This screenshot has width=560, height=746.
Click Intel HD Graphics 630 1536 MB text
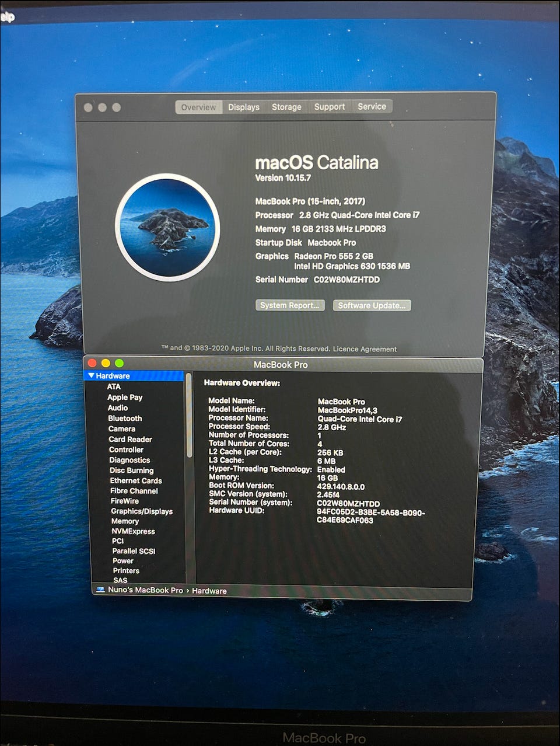coord(352,266)
